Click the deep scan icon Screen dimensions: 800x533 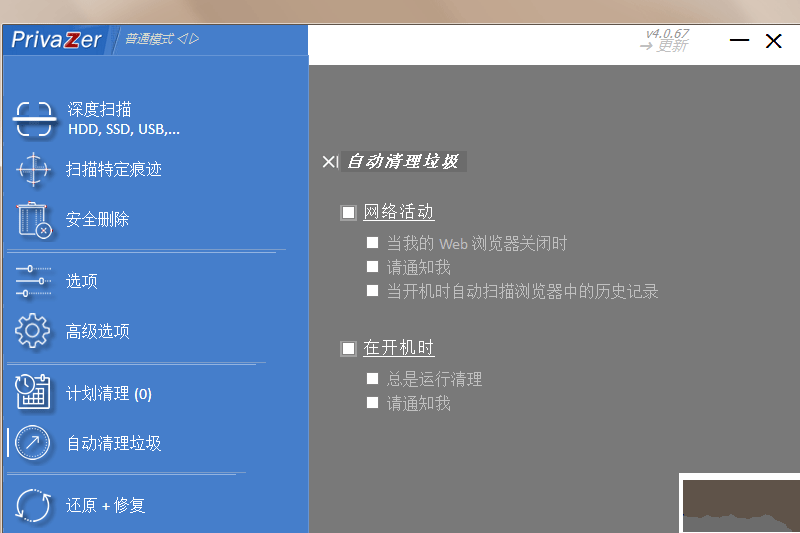pyautogui.click(x=34, y=119)
